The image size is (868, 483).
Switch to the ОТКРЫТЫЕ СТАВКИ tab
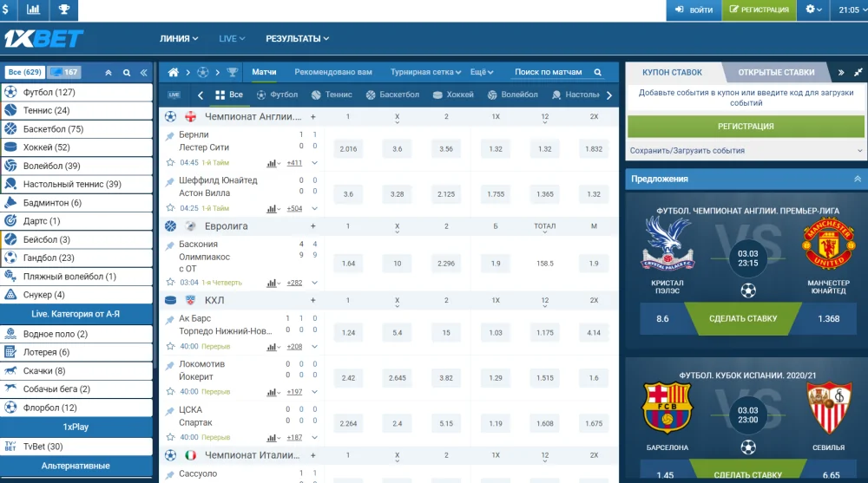coord(776,72)
